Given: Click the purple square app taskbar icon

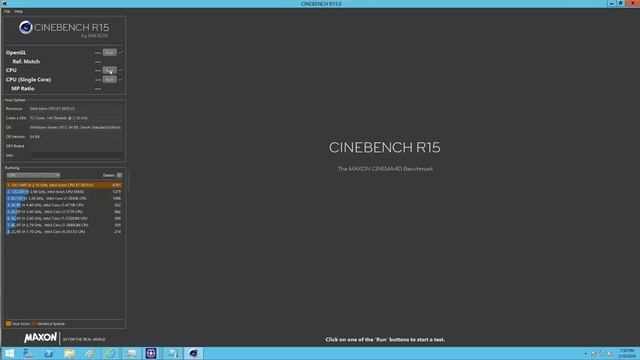Looking at the screenshot, I should pos(151,353).
